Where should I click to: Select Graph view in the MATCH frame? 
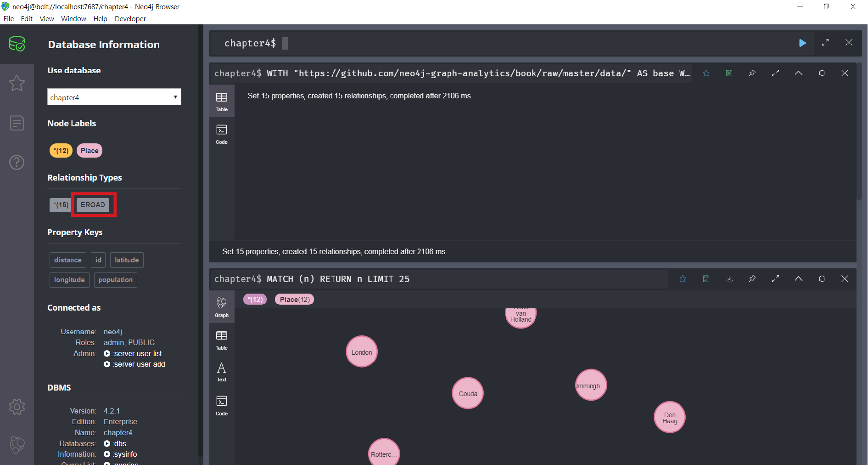click(222, 307)
